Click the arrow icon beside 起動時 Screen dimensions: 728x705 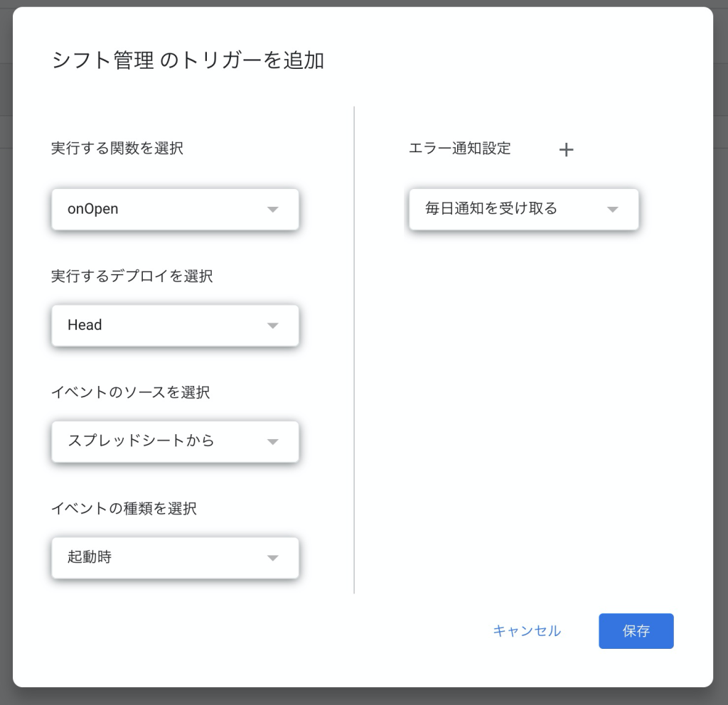click(x=273, y=557)
